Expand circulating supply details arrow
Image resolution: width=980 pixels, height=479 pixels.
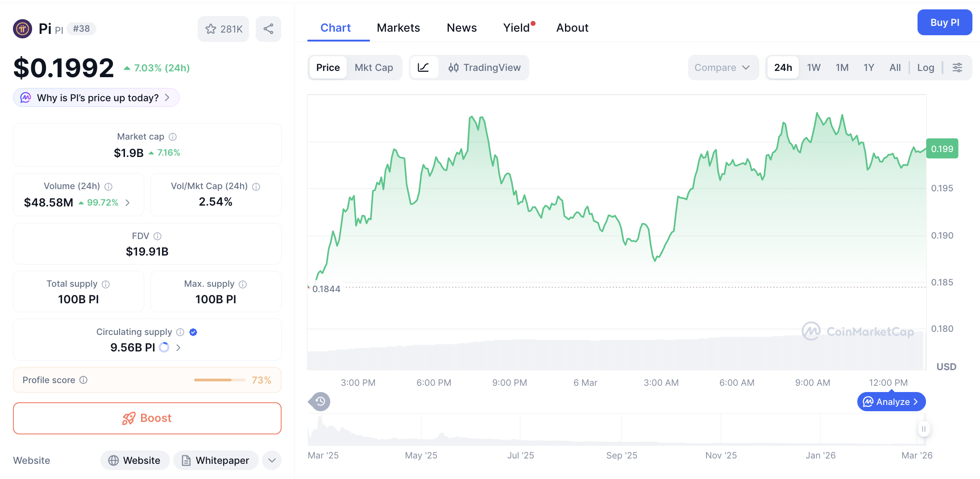pyautogui.click(x=178, y=347)
